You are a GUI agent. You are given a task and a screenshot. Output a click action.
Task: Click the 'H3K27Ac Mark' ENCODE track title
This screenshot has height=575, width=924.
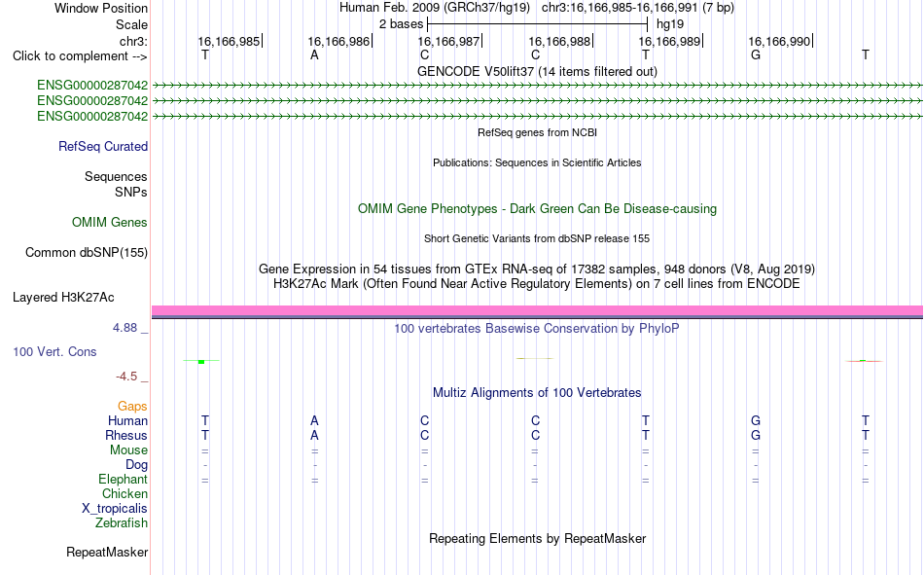click(x=537, y=284)
